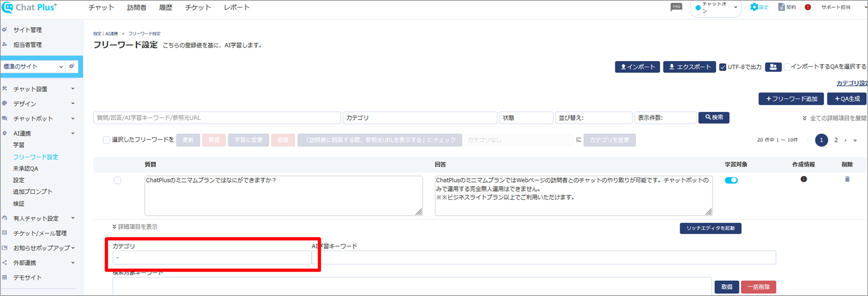Screen dimensions: 868x296
Task: Open the 標準のサイト site selector
Action: pos(33,67)
